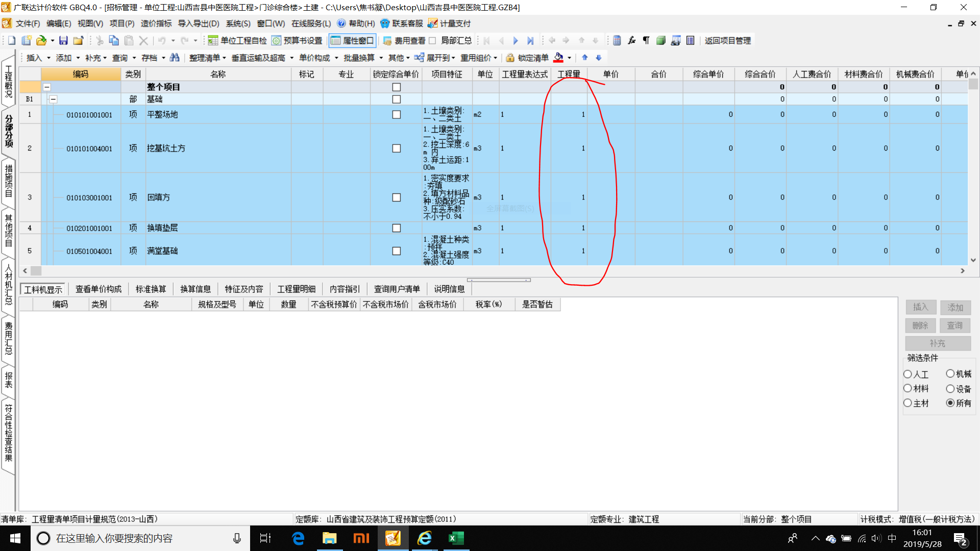Image resolution: width=980 pixels, height=551 pixels.
Task: Click 展开到 expand-to icon
Action: coord(419,58)
